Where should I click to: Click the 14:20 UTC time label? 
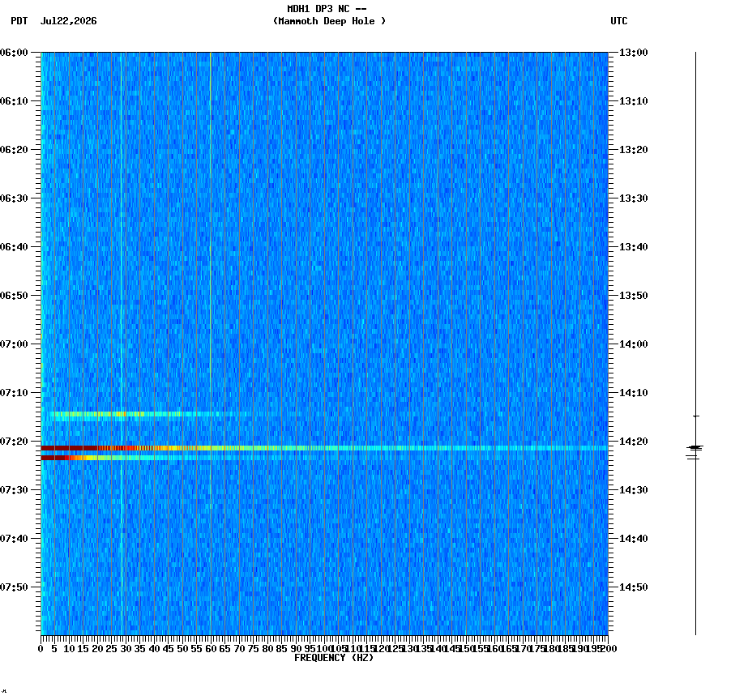[634, 442]
